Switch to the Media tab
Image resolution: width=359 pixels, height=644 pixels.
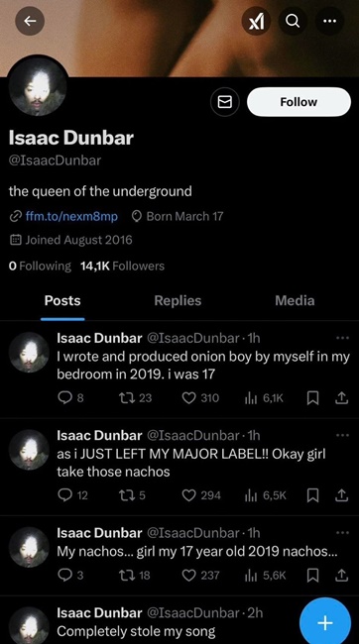pyautogui.click(x=295, y=300)
